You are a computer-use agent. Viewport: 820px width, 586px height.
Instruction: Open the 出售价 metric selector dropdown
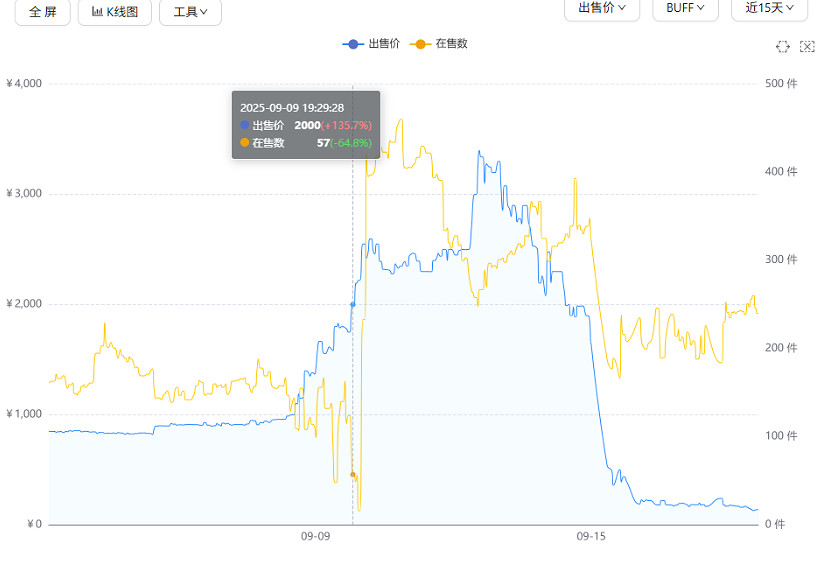(x=601, y=10)
